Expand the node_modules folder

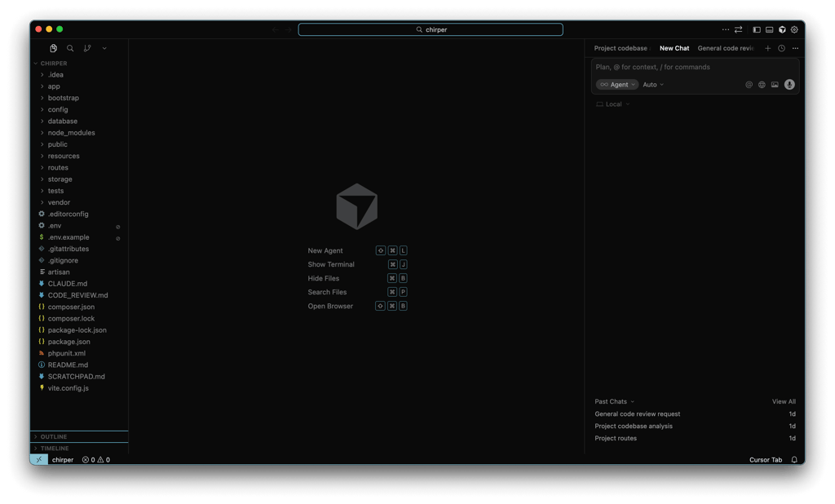pyautogui.click(x=79, y=133)
